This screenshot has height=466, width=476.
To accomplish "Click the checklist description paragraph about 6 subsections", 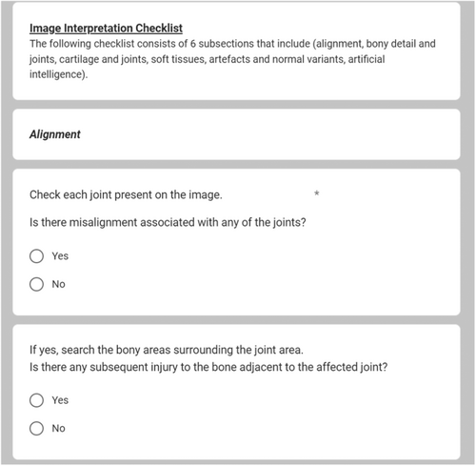I will [232, 59].
